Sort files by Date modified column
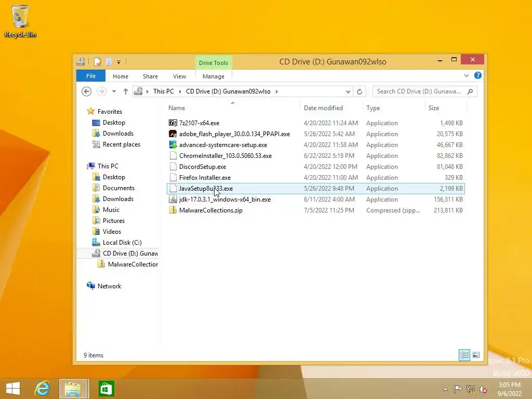Viewport: 532px width, 399px height. pos(323,108)
